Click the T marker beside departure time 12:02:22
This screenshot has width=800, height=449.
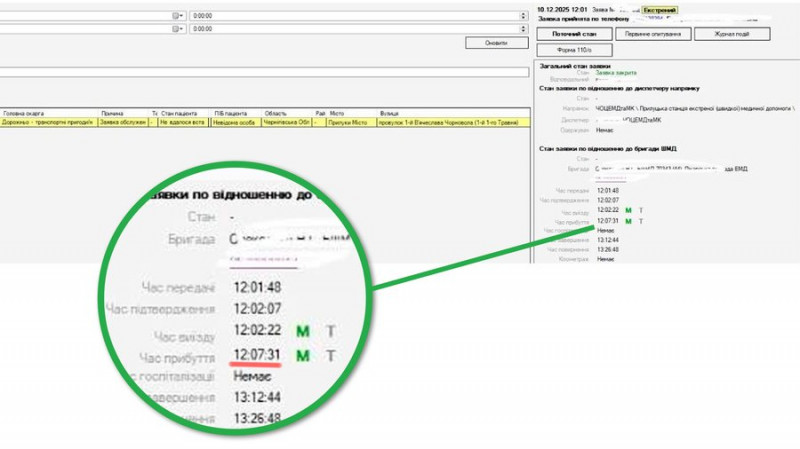tap(641, 210)
